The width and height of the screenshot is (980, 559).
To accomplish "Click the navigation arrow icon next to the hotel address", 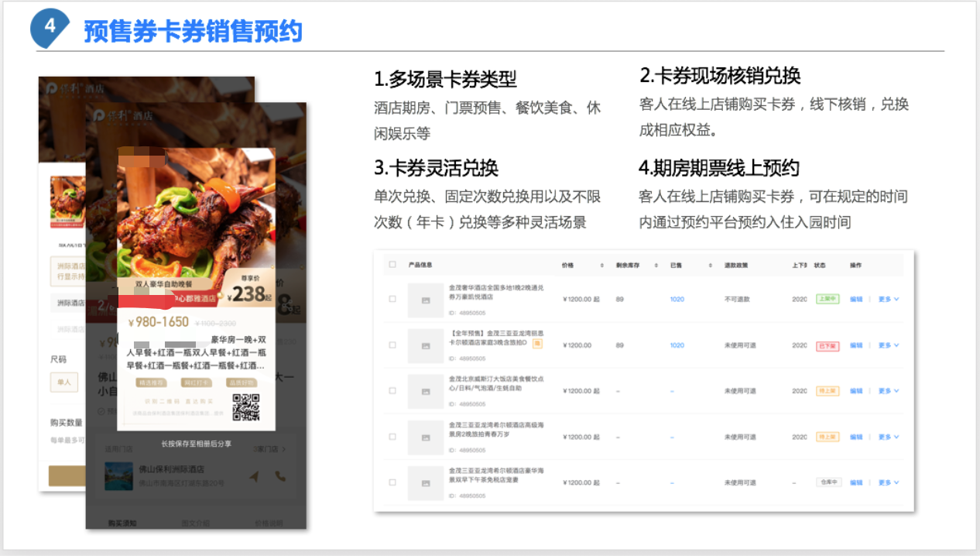I will point(255,476).
